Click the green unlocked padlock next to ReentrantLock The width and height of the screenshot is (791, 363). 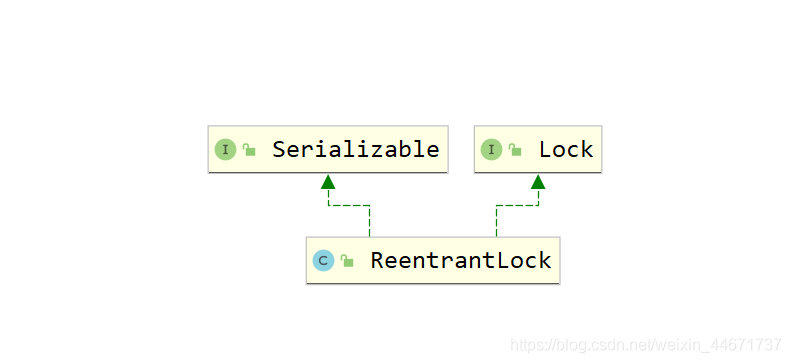(x=347, y=260)
